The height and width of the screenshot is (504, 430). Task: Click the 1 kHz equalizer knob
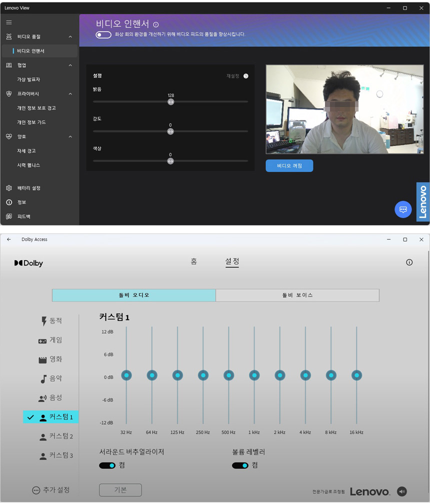(254, 375)
